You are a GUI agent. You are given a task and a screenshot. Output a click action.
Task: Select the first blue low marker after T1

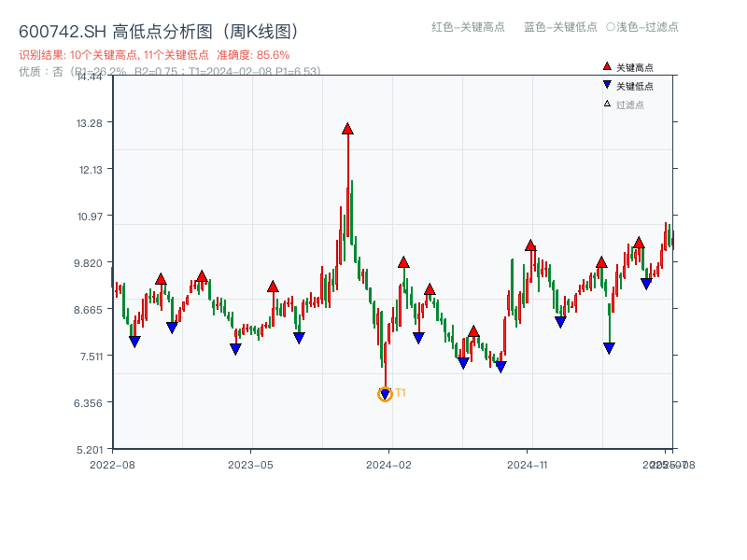418,338
